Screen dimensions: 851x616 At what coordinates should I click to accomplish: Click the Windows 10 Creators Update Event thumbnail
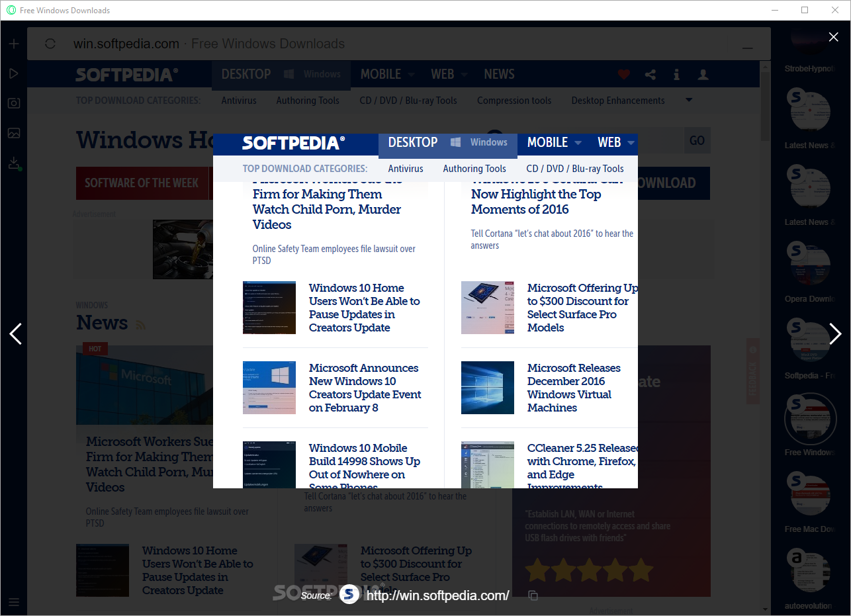click(x=269, y=388)
